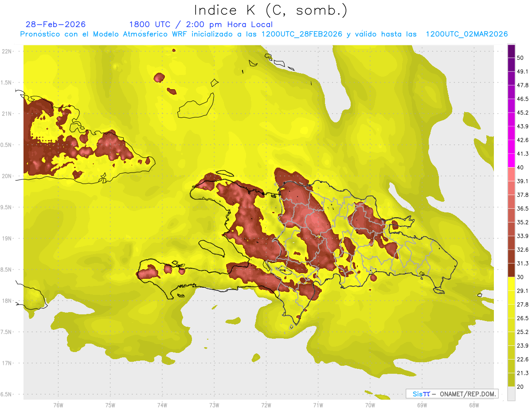Click the gray color bar segment below 20

pyautogui.click(x=511, y=393)
